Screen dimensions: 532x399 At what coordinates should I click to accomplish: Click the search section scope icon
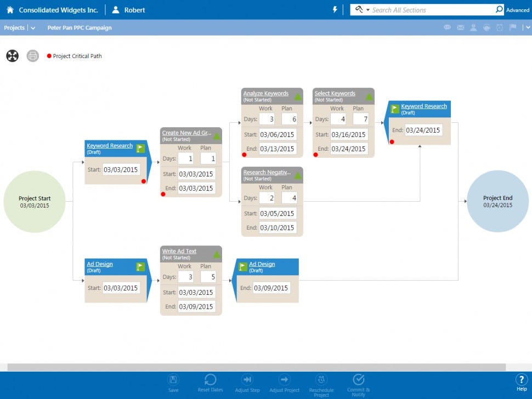pos(359,9)
